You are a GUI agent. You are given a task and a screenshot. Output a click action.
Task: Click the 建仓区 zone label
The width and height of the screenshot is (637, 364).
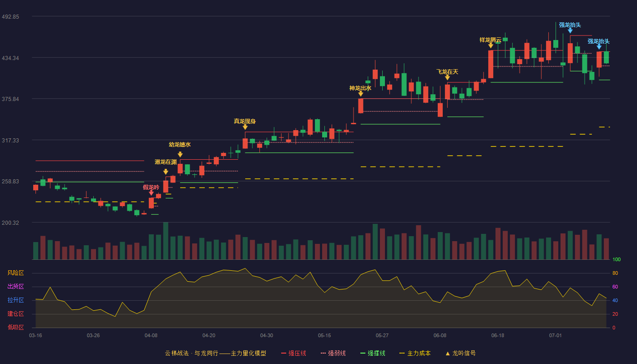point(16,314)
